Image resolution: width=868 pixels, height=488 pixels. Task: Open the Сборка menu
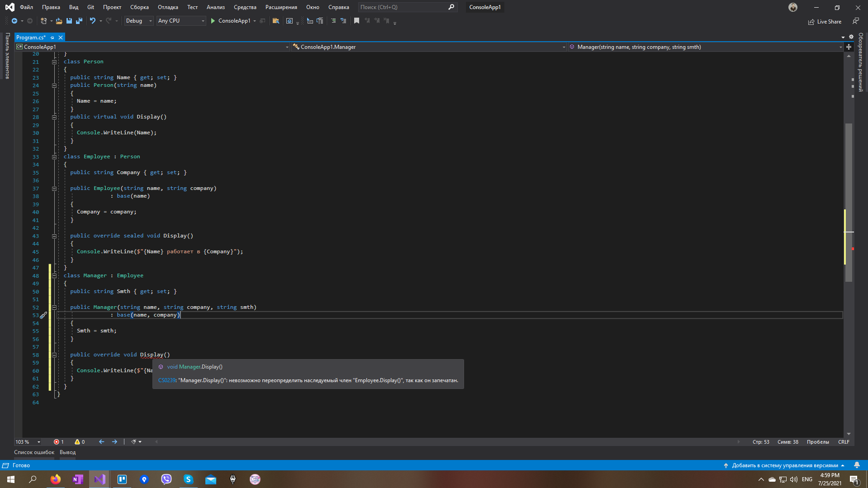139,7
